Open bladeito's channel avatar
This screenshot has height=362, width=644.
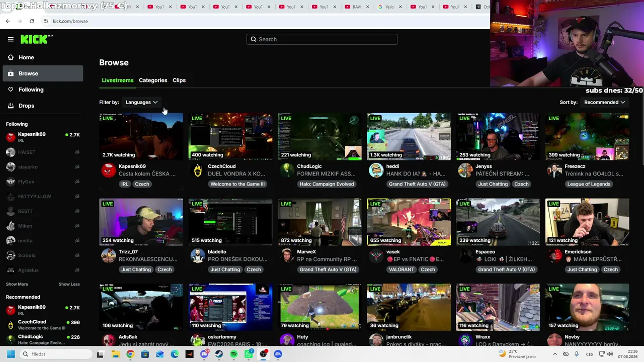198,256
